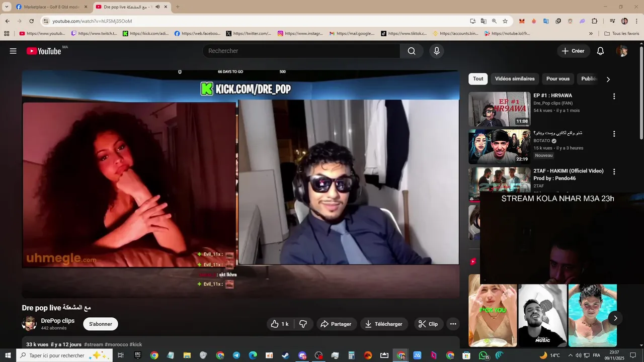The width and height of the screenshot is (644, 362).
Task: Open the Calculator taskbar icon
Action: tap(352, 355)
